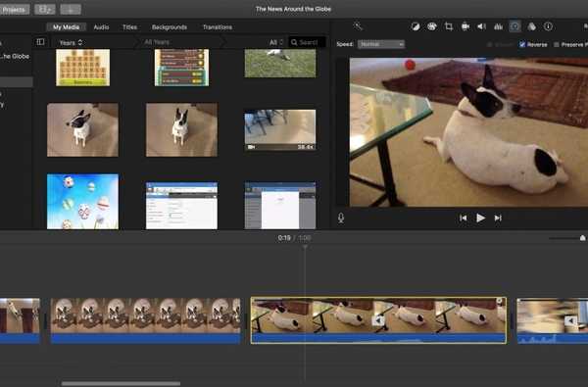Toggle the libraries sidebar panel icon
This screenshot has width=588, height=387.
tap(40, 42)
